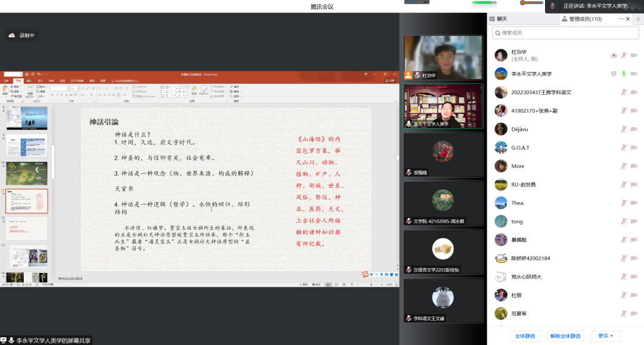The width and height of the screenshot is (644, 345).
Task: Toggle 李永平文学人类学's green microphone icon
Action: (624, 74)
